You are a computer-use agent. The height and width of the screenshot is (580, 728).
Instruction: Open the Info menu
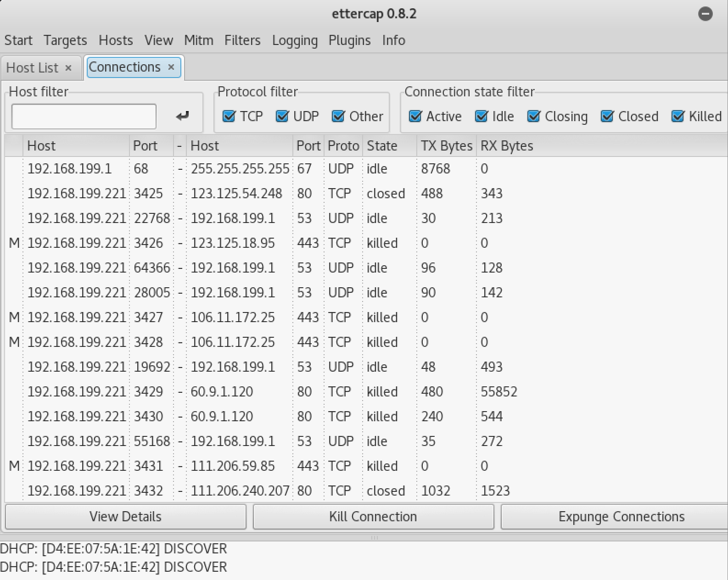coord(393,40)
